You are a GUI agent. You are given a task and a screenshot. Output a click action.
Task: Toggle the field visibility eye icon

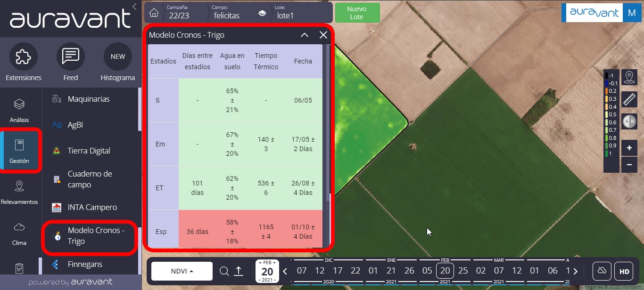coord(263,13)
